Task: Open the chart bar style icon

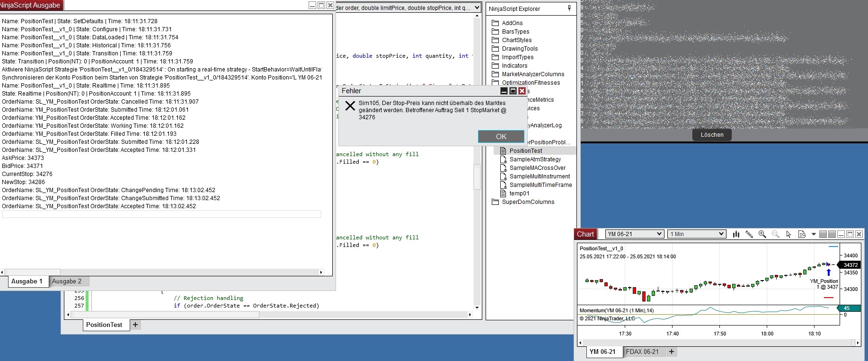Action: coord(736,234)
